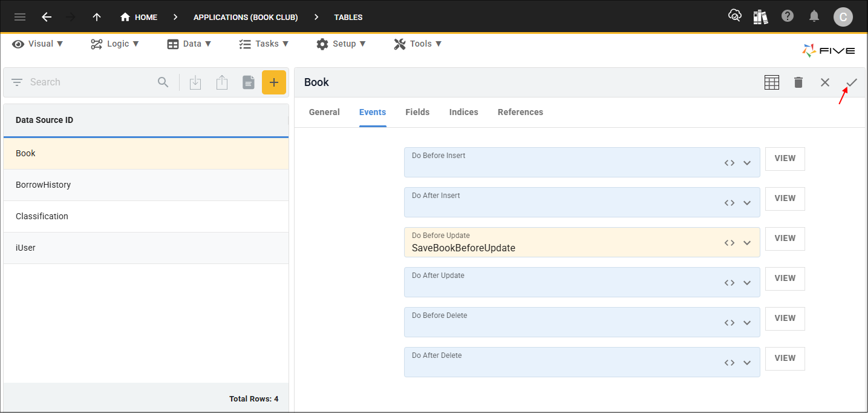Click the cloud deploy icon
Viewport: 868px width, 413px height.
(x=735, y=16)
